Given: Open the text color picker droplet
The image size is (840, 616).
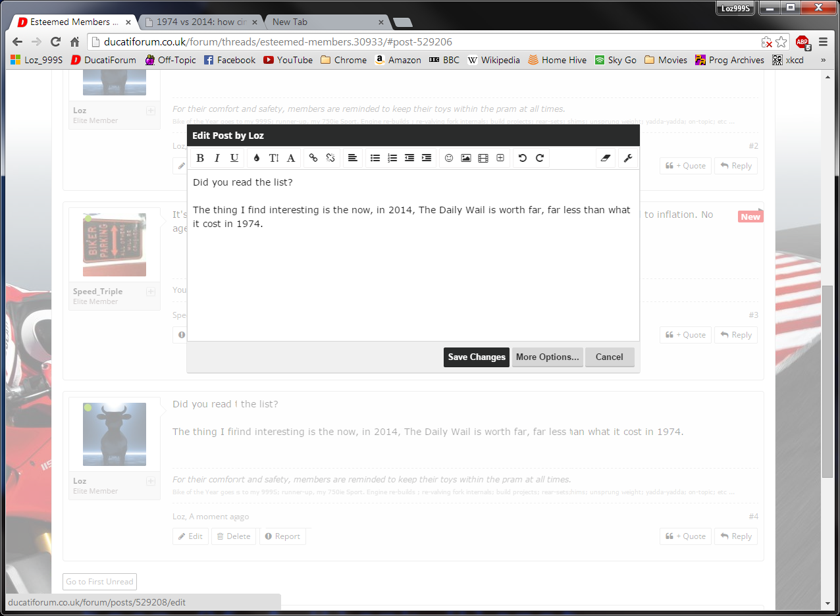Looking at the screenshot, I should point(257,158).
